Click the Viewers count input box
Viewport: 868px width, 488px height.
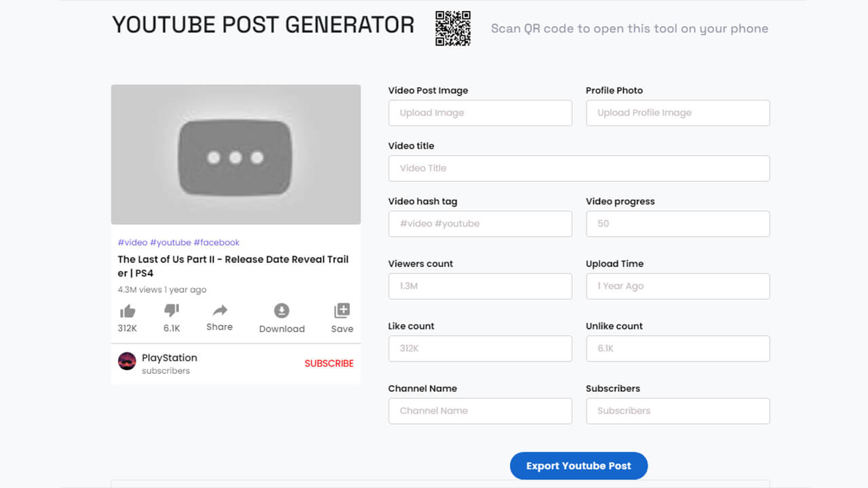(x=480, y=286)
